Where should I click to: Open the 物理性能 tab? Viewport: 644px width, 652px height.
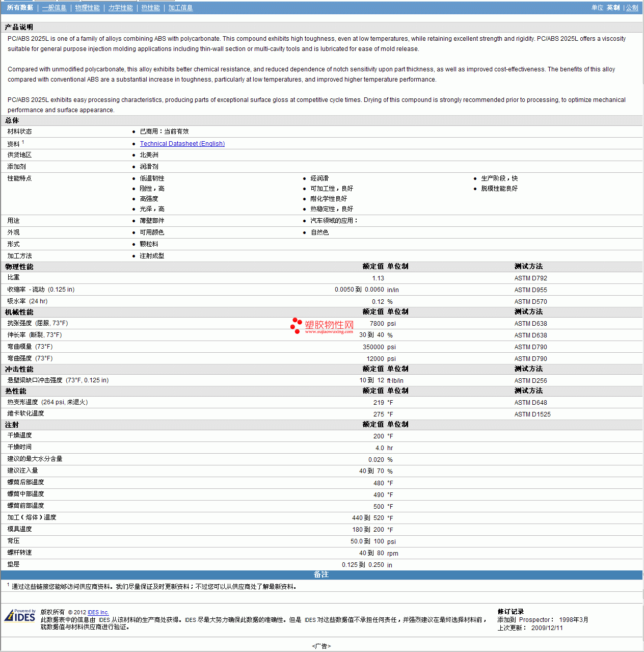87,8
